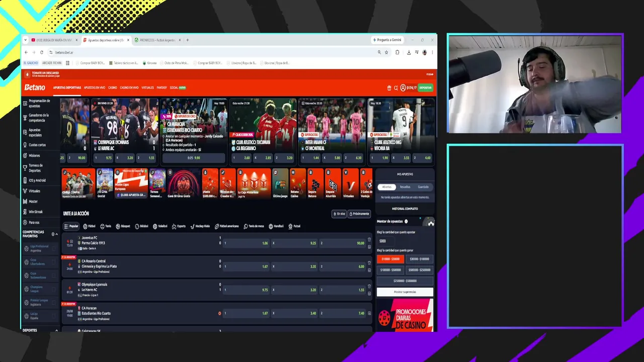Viewport: 644px width, 362px height.
Task: Toggle LaLiga España favorite checkbox
Action: coord(54,316)
